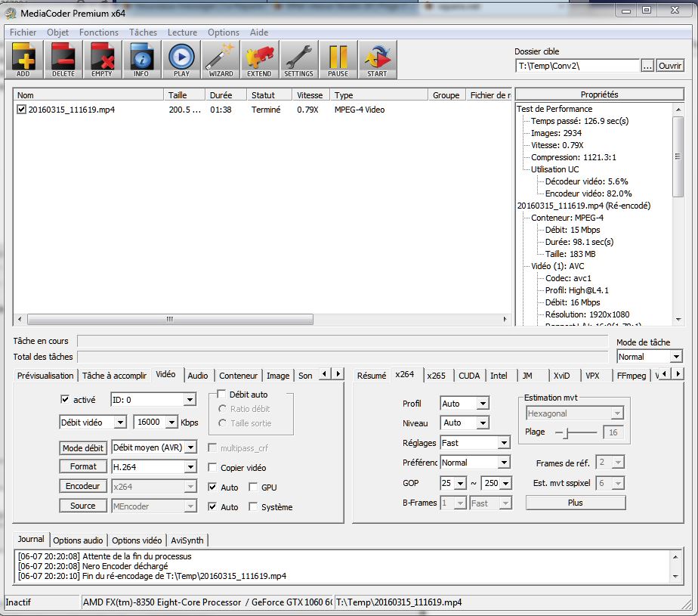Open the EXTEND puzzle icon
The width and height of the screenshot is (698, 616).
[x=260, y=60]
